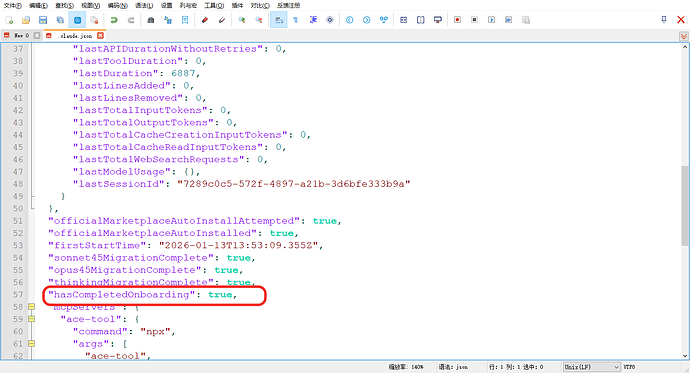Open the 文件(F) menu
The width and height of the screenshot is (690, 373).
[x=12, y=5]
